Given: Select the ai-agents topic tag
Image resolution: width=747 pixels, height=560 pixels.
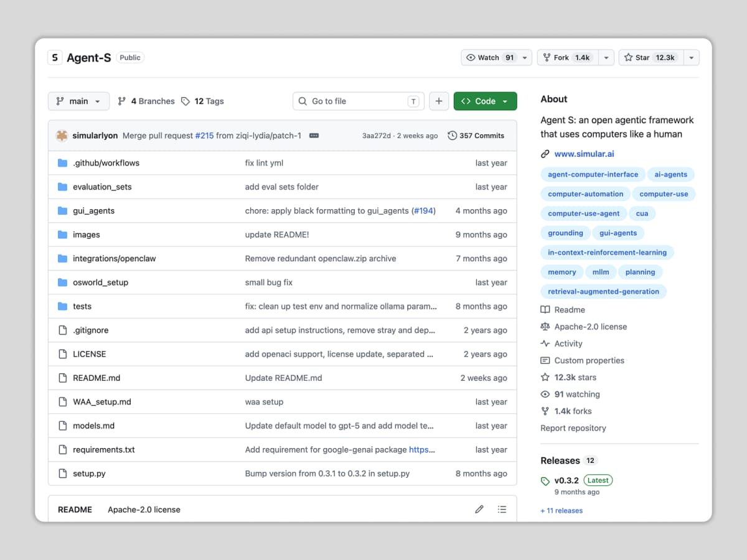Looking at the screenshot, I should coord(671,175).
